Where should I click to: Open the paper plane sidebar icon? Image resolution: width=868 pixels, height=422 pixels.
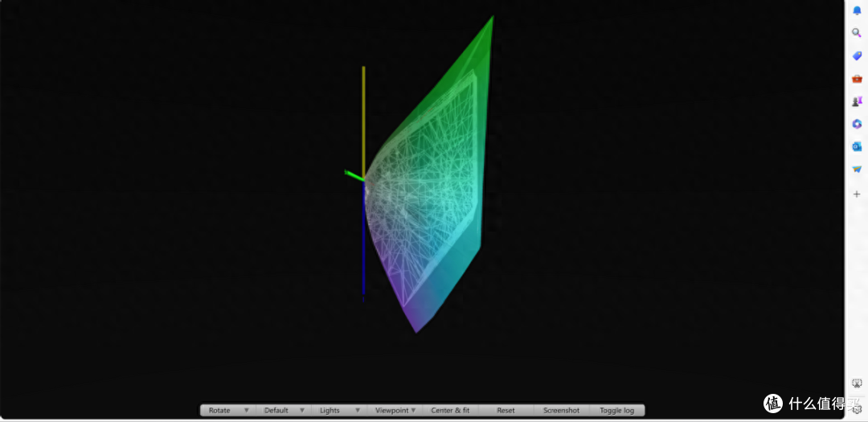click(x=857, y=170)
